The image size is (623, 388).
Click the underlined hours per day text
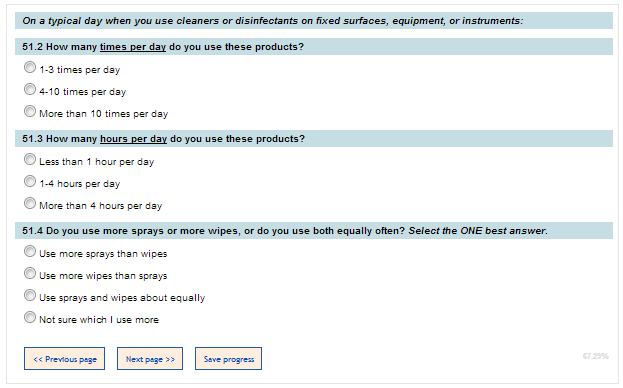point(133,139)
